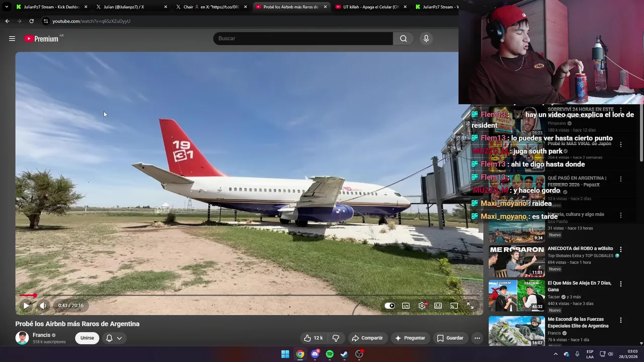The width and height of the screenshot is (644, 362).
Task: Open the notification bell dropdown
Action: point(114,338)
